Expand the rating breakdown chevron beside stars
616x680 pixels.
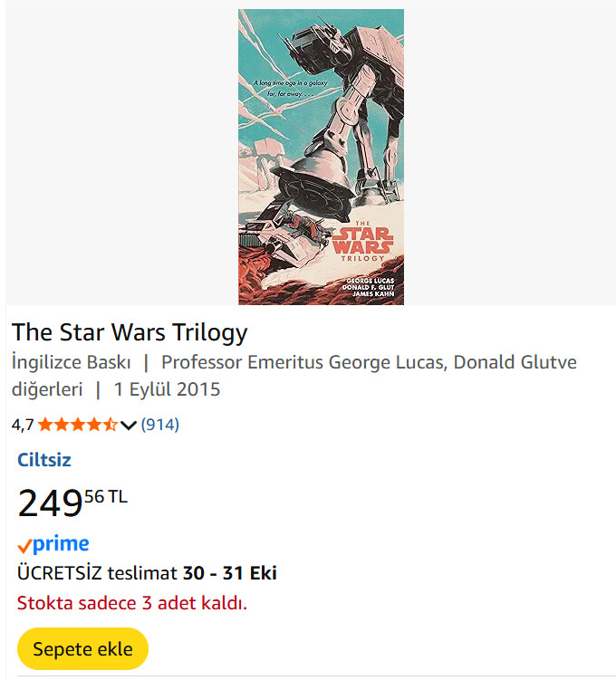pos(128,425)
